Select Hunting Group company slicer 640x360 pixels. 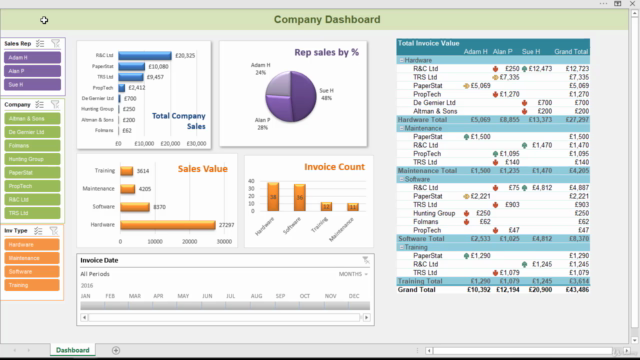click(32, 159)
